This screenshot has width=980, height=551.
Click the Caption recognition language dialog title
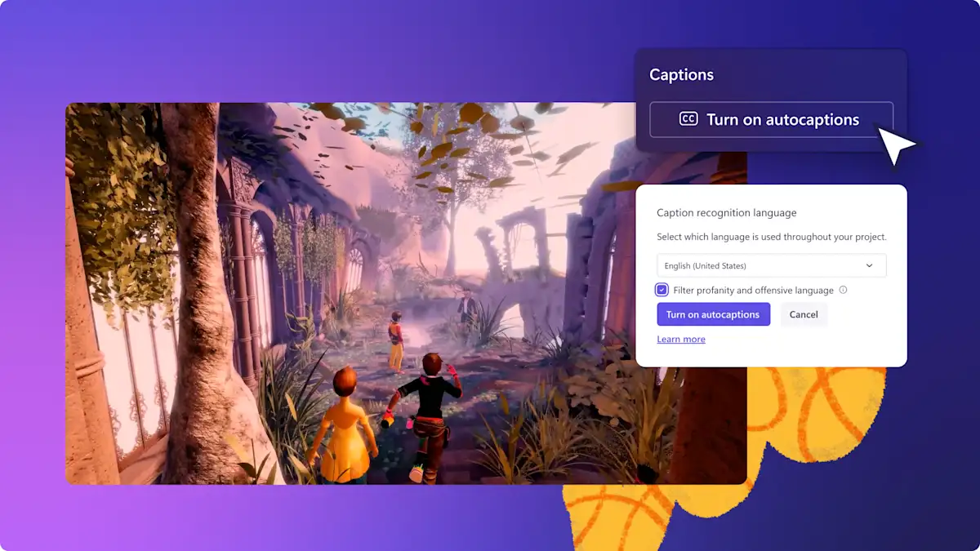pos(726,212)
